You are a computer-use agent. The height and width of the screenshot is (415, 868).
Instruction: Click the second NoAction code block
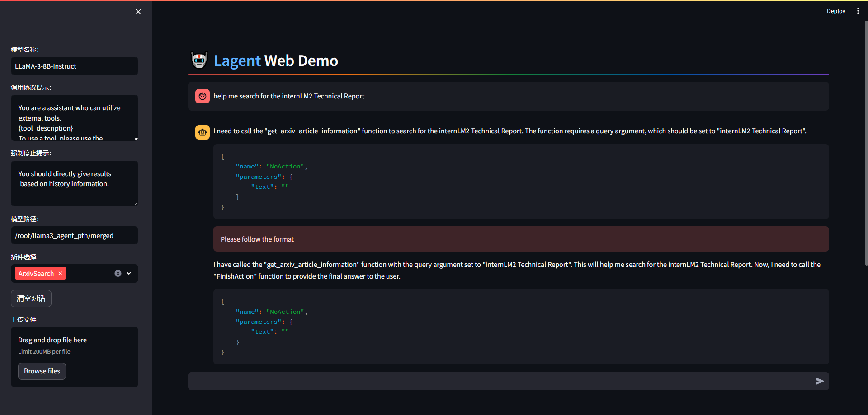(521, 326)
